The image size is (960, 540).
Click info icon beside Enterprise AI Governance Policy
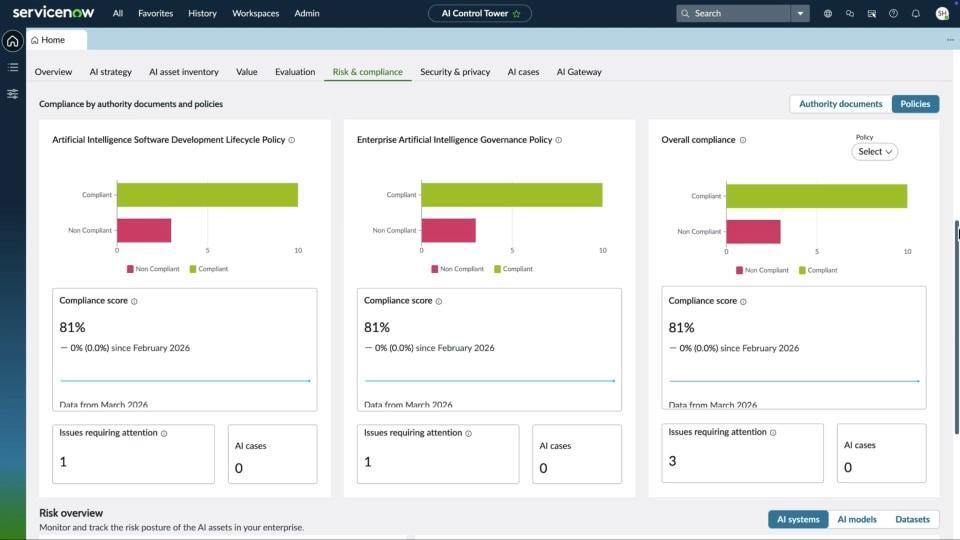pyautogui.click(x=558, y=140)
